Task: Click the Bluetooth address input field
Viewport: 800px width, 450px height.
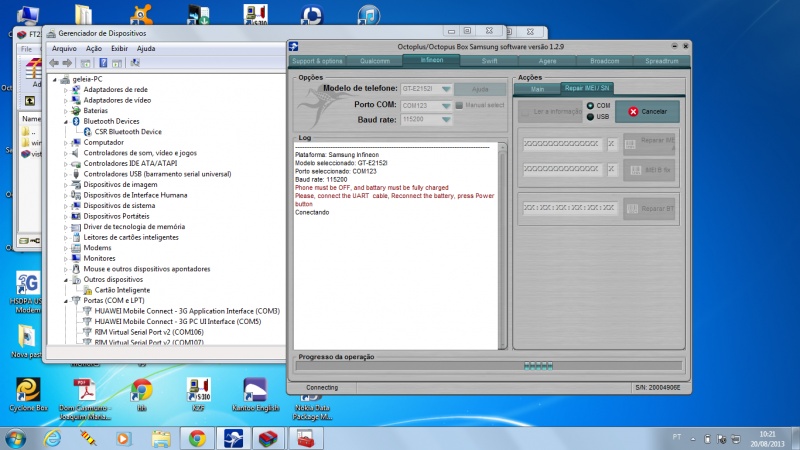Action: tap(569, 208)
